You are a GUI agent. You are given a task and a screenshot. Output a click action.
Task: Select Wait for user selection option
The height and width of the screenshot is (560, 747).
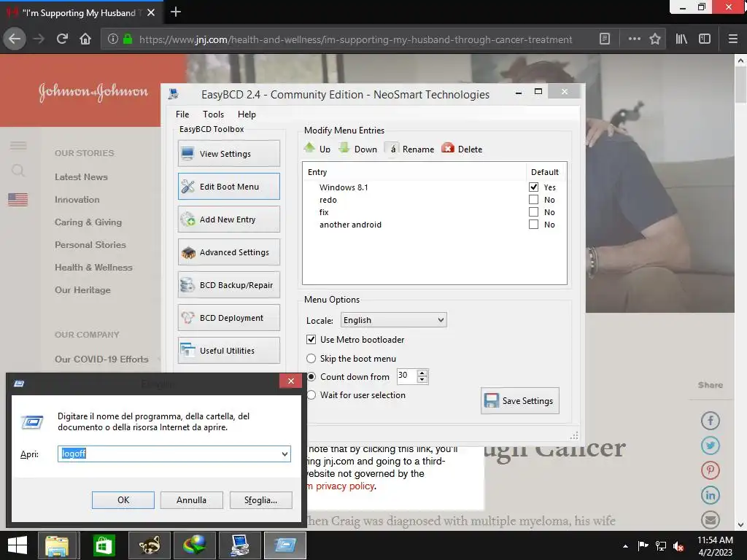(x=311, y=394)
